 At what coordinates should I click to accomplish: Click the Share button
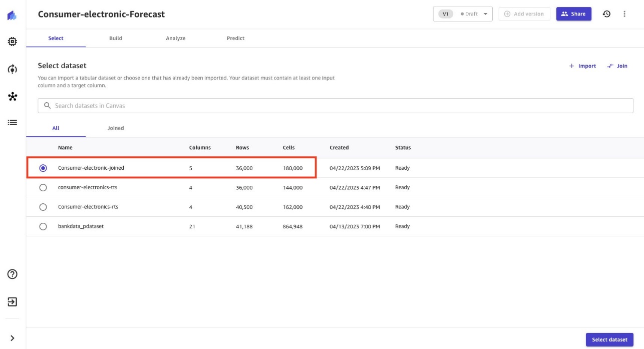[x=573, y=14]
